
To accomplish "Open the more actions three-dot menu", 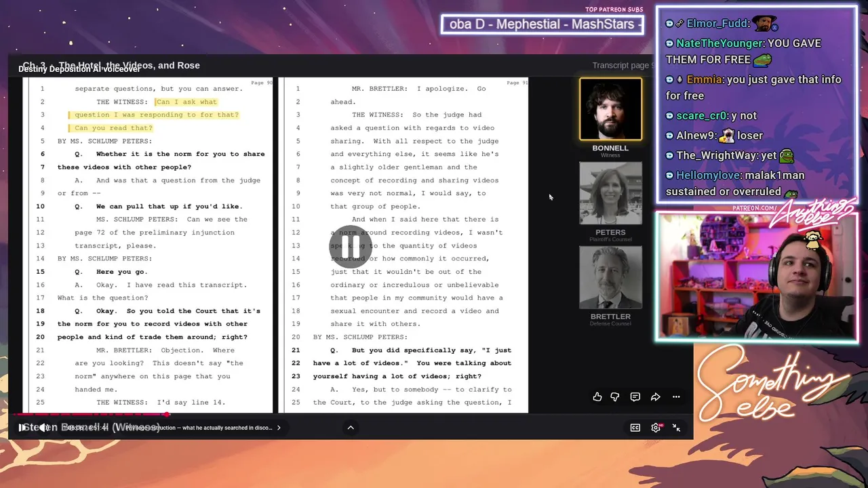I will 676,397.
